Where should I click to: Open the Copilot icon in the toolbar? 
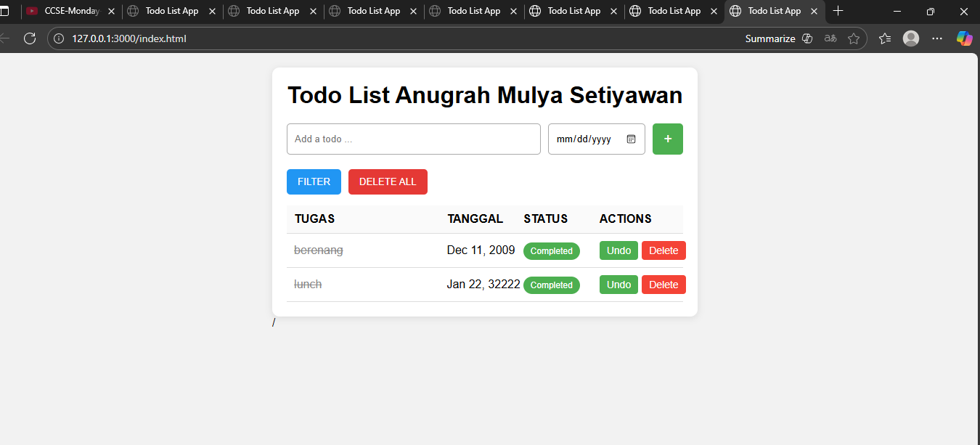[964, 38]
